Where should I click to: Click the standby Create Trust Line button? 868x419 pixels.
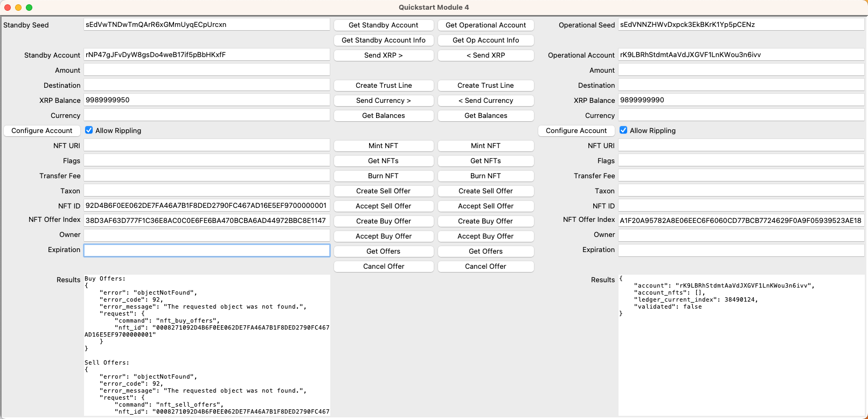tap(383, 86)
